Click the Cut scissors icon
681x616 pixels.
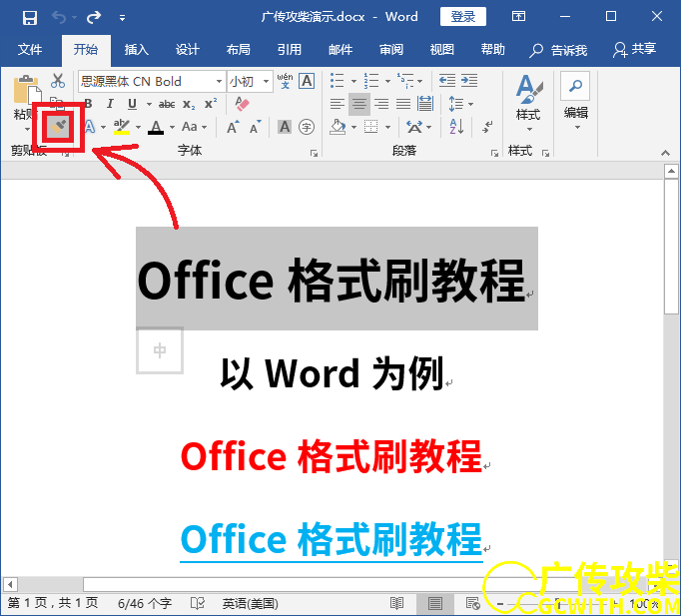58,80
